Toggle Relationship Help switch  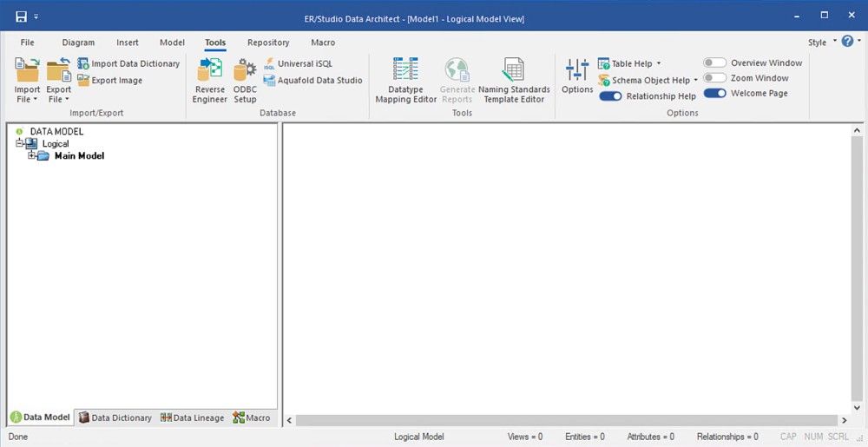pyautogui.click(x=610, y=96)
